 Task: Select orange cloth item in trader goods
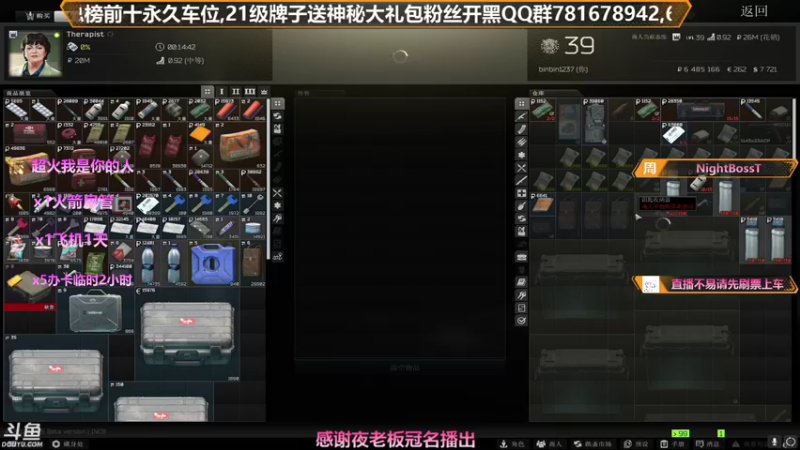pyautogui.click(x=200, y=134)
